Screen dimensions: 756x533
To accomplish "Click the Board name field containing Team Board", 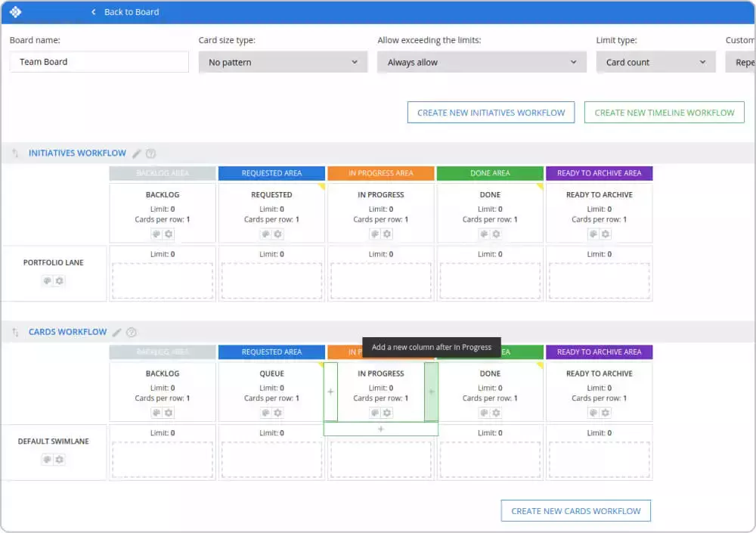I will click(99, 61).
